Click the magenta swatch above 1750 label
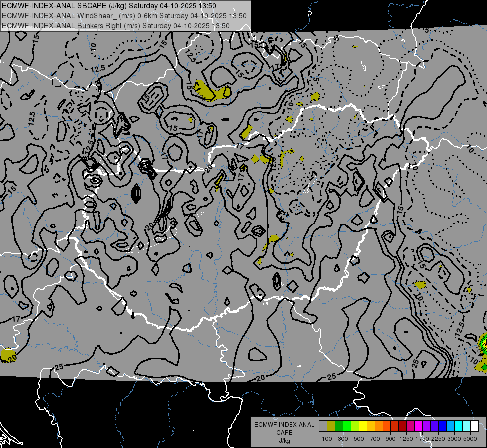 click(418, 426)
